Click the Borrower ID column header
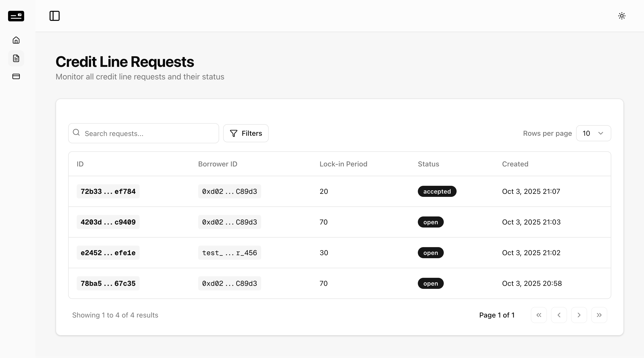Image resolution: width=644 pixels, height=358 pixels. point(218,164)
